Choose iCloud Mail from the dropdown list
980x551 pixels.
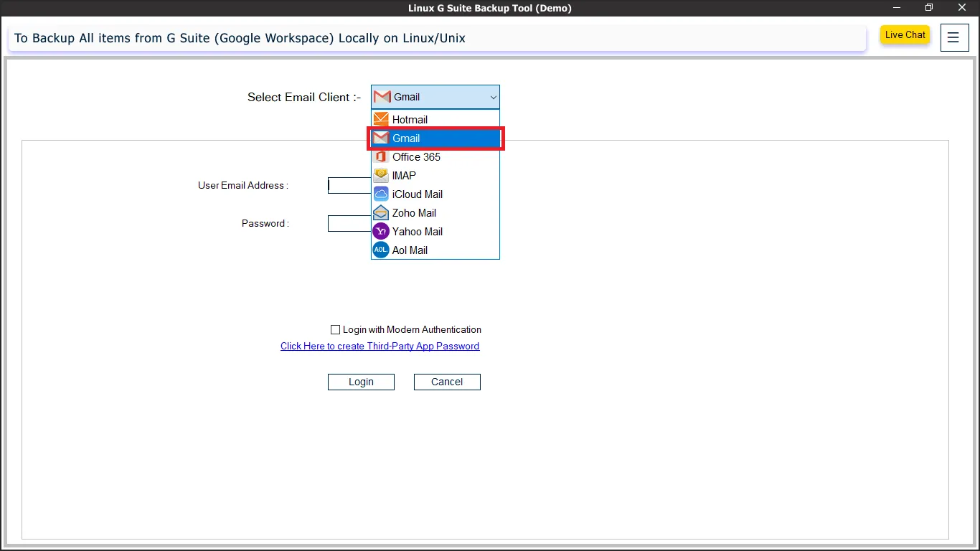(435, 194)
